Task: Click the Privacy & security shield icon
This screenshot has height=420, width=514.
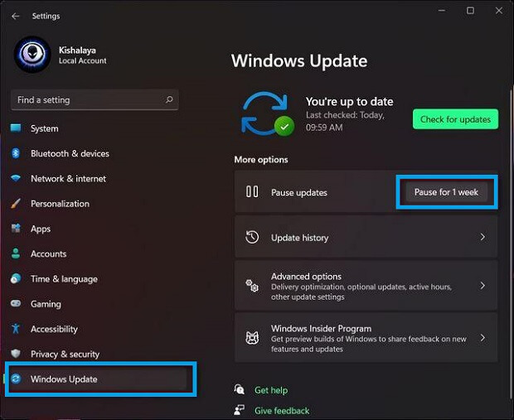Action: [16, 354]
